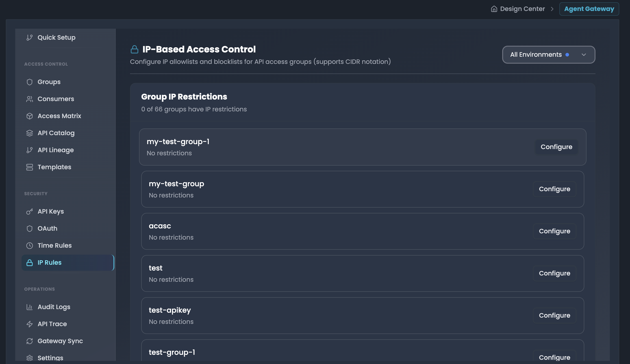Screen dimensions: 630x364
Task: Click the Audit Logs chart icon
Action: coord(30,307)
